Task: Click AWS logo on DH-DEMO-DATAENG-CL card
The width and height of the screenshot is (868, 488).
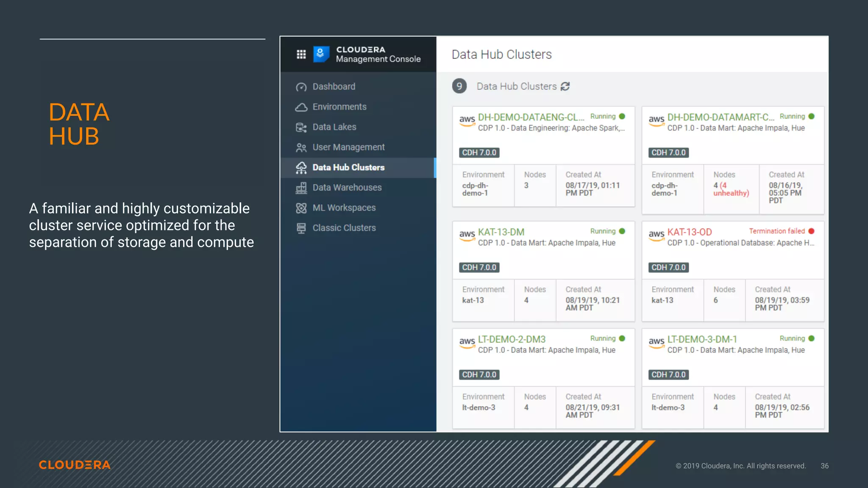Action: (467, 120)
